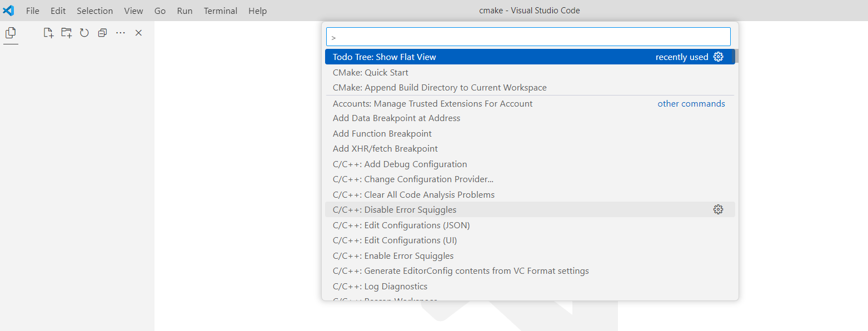Click the New File icon
This screenshot has width=868, height=331.
click(x=48, y=33)
